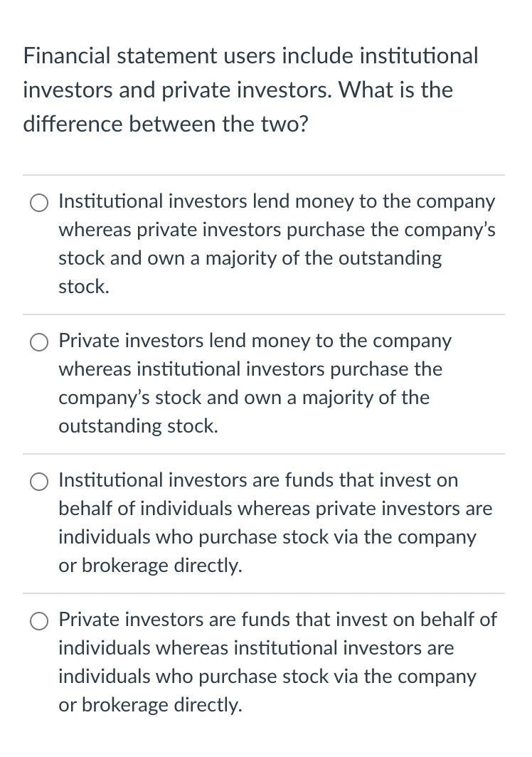The image size is (532, 757).
Task: Click the question text about financial statement users
Action: (x=249, y=90)
